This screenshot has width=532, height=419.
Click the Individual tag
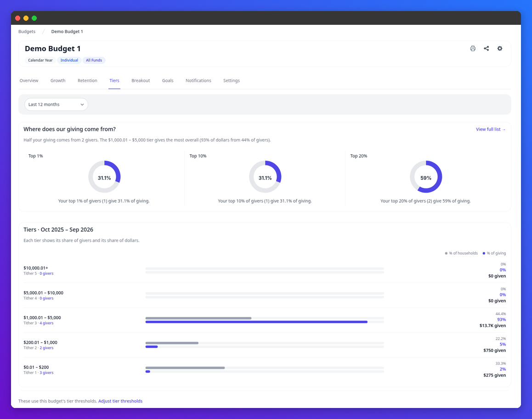69,60
